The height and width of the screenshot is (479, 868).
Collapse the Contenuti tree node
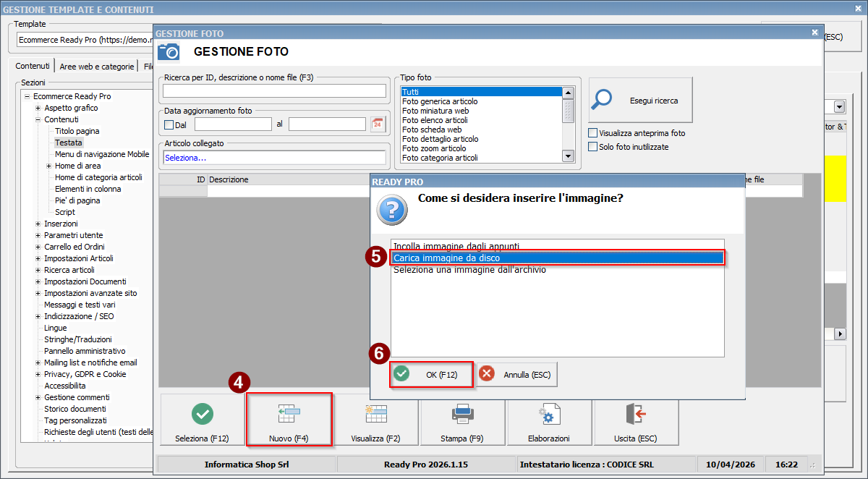coord(38,119)
